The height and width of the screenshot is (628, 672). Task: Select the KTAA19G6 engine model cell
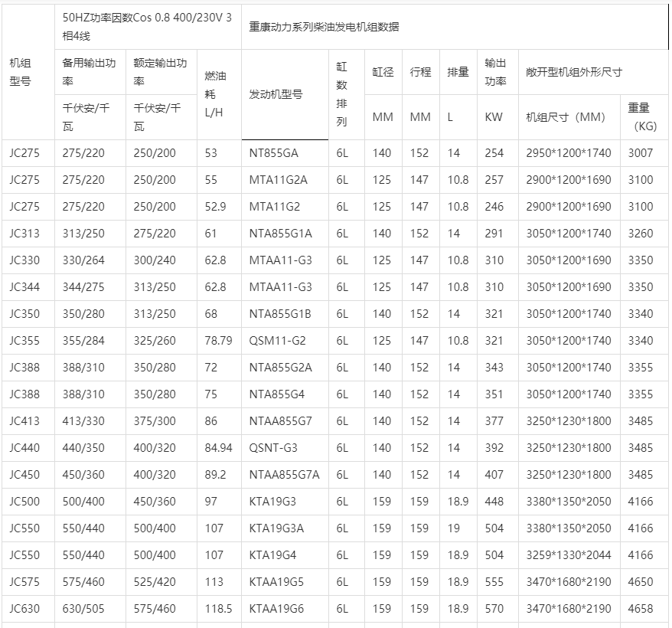click(x=276, y=609)
